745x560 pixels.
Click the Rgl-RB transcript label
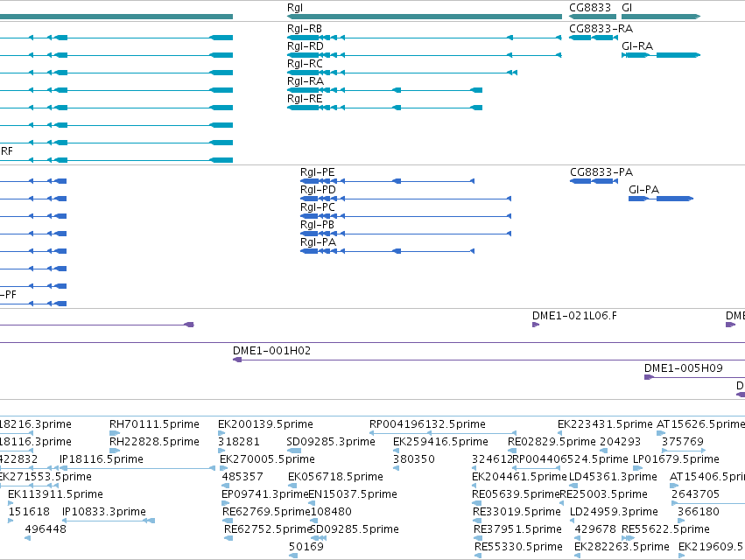(x=305, y=29)
